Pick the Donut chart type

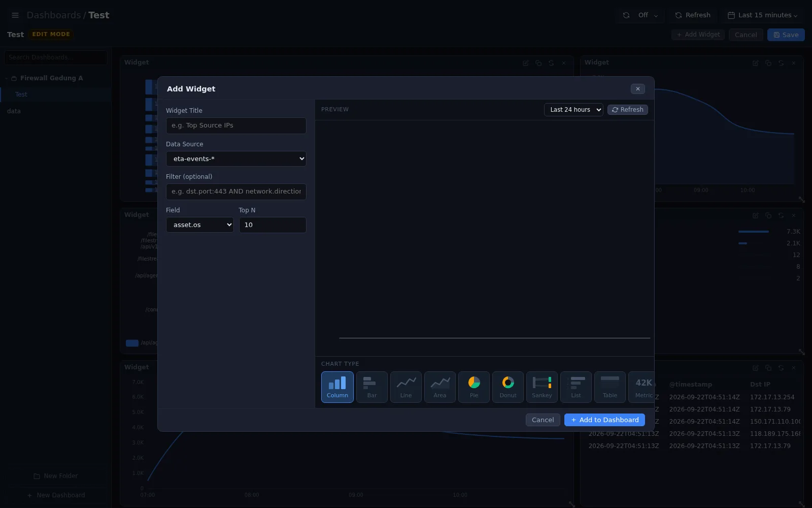508,387
